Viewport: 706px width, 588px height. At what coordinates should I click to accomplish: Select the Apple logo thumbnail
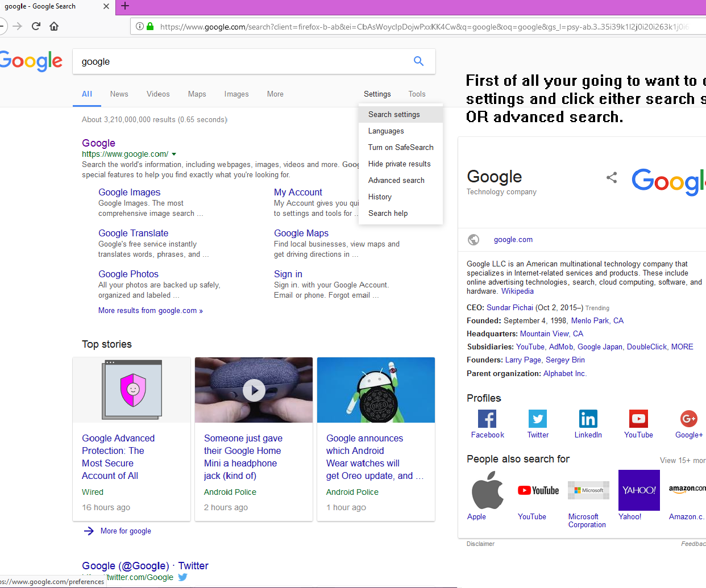488,490
